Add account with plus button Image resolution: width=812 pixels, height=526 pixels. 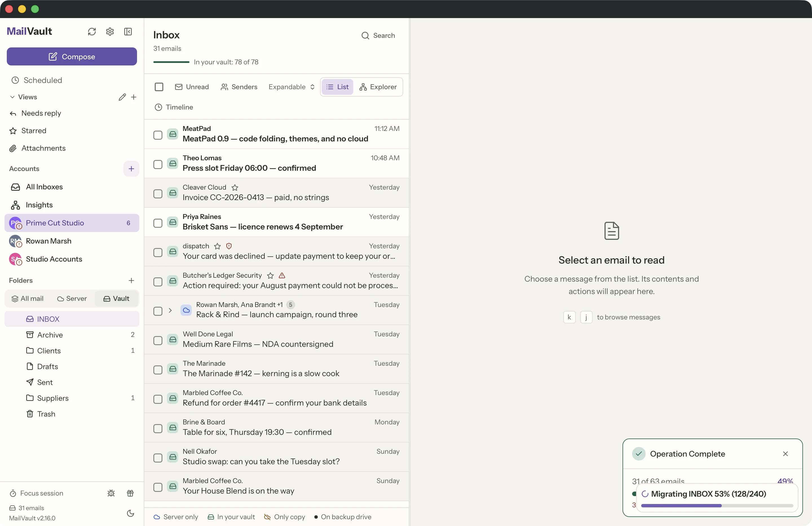tap(131, 168)
